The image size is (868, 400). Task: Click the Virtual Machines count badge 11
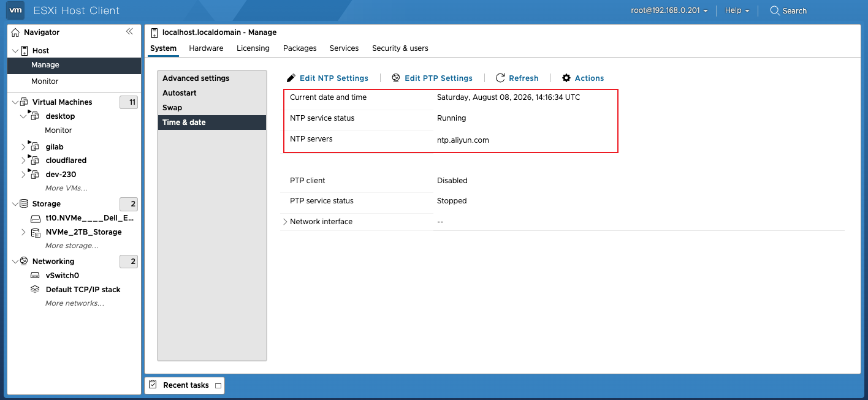pos(129,102)
